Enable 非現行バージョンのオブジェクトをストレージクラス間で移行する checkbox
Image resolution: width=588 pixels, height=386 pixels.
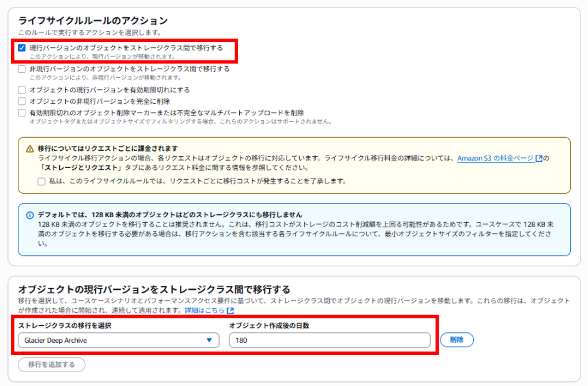click(22, 69)
